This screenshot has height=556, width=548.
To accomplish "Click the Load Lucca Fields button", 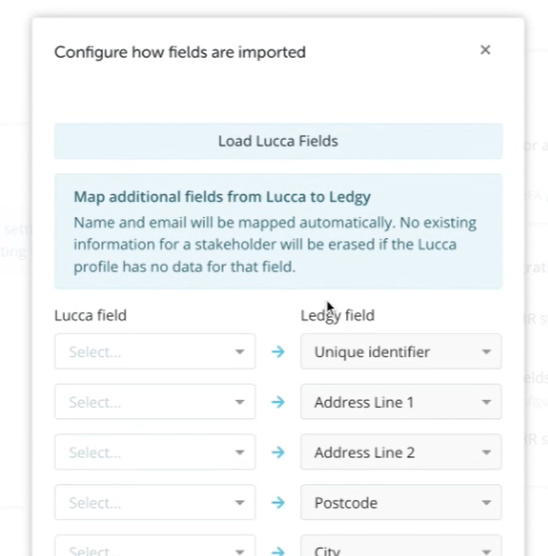I will [x=278, y=141].
